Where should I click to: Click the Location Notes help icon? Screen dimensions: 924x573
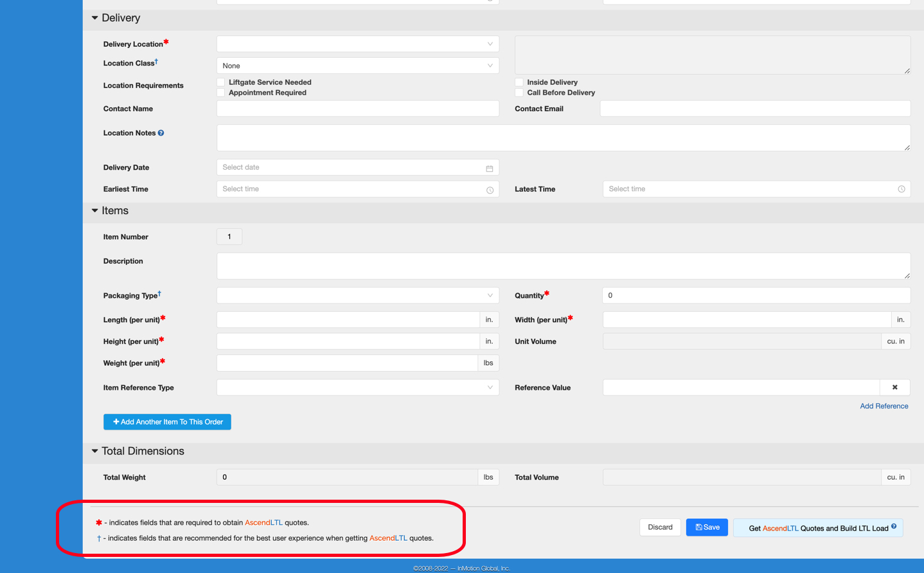161,133
